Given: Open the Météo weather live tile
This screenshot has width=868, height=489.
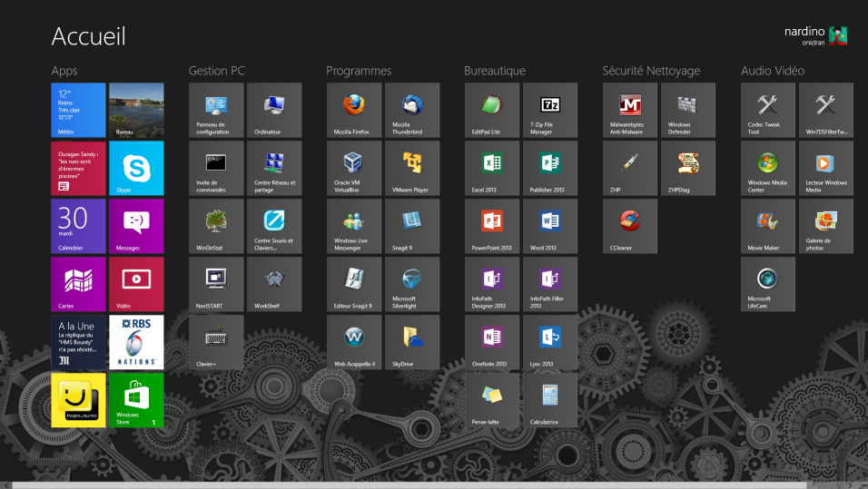Looking at the screenshot, I should pyautogui.click(x=78, y=111).
